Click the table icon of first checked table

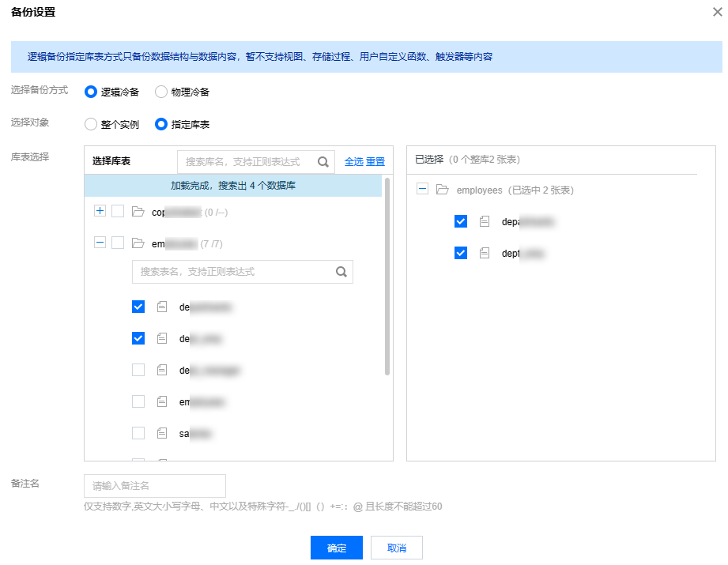point(162,307)
